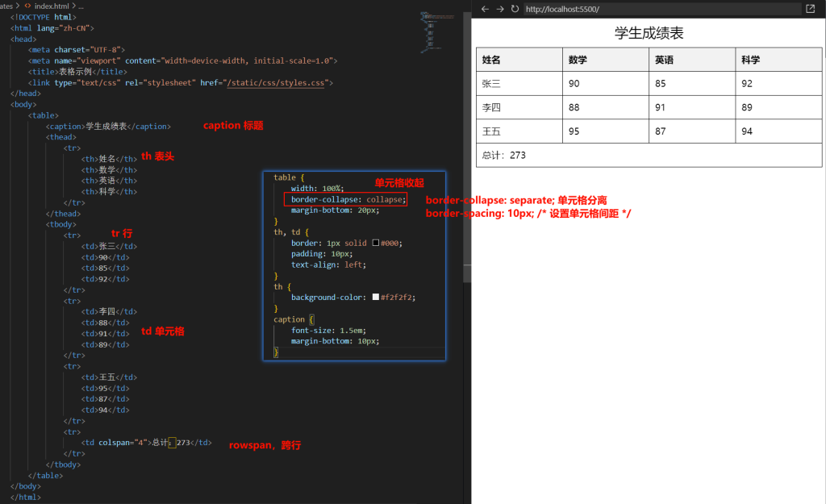Open color picker for #000 swatch
Viewport: 826px width, 504px height.
click(376, 243)
